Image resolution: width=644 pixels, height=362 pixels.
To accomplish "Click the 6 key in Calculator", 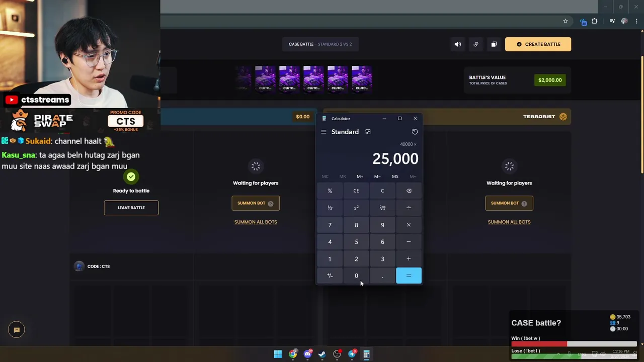I will click(x=382, y=242).
